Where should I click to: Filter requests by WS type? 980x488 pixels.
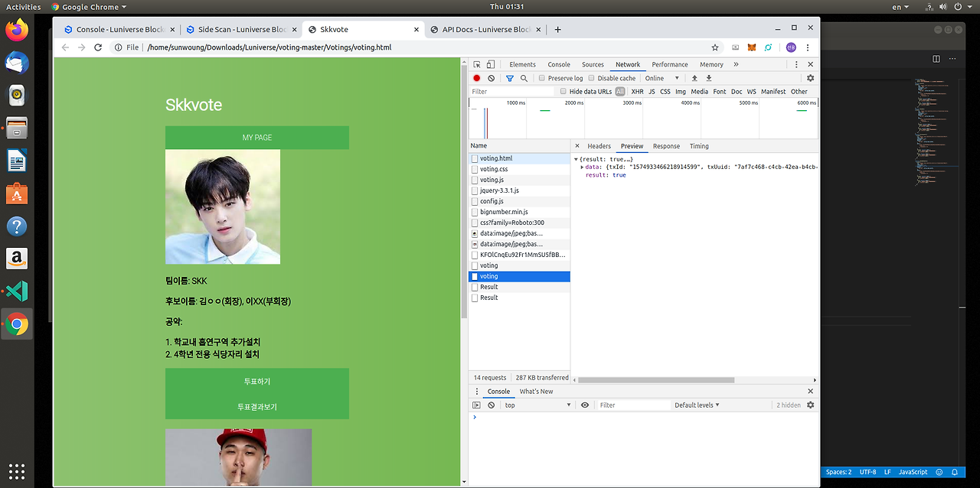coord(751,92)
